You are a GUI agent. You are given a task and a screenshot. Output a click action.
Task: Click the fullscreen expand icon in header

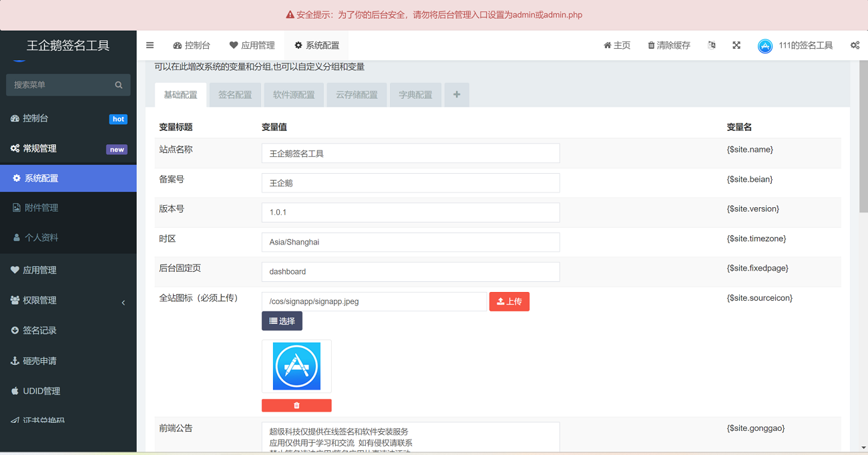point(736,45)
